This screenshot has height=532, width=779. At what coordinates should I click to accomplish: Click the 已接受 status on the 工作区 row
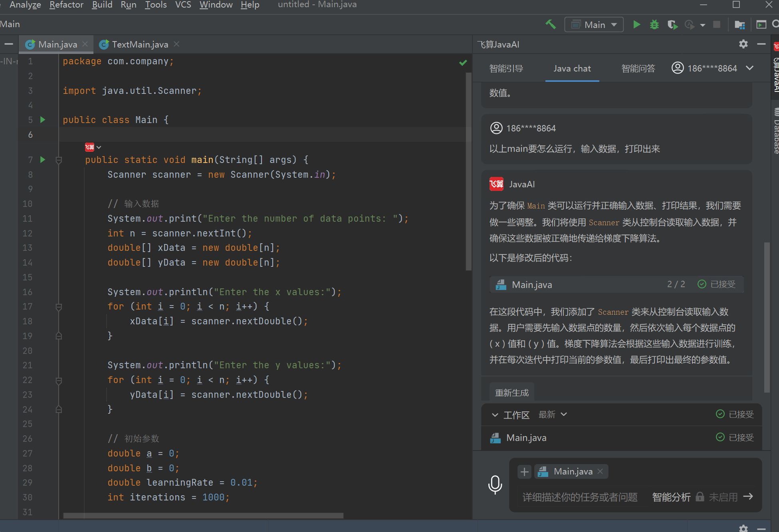[735, 414]
